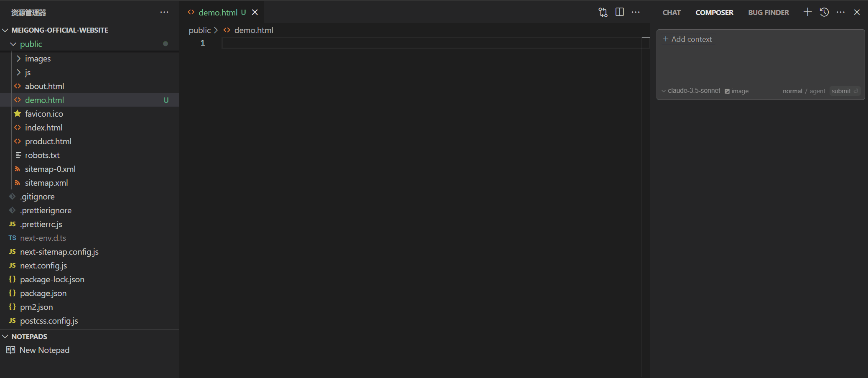868x378 pixels.
Task: Open index.html from the file explorer
Action: coord(44,128)
